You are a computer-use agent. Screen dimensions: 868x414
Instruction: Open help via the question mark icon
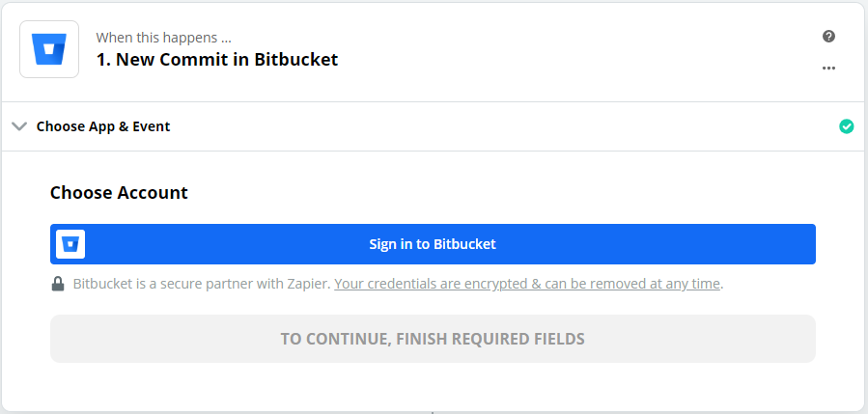(828, 37)
